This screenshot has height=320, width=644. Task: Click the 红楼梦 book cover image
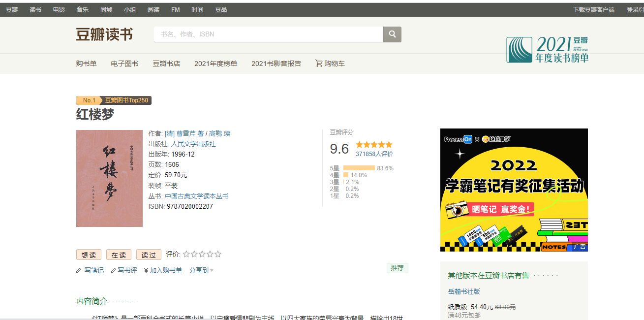(109, 178)
